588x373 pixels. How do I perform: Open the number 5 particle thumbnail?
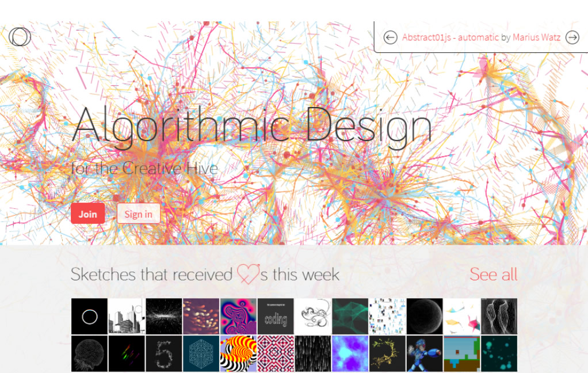coord(164,353)
